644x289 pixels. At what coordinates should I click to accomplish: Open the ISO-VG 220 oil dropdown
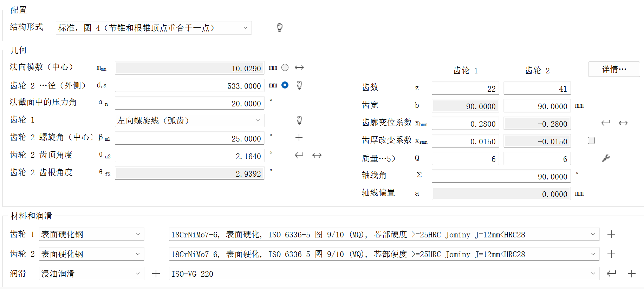(x=384, y=274)
